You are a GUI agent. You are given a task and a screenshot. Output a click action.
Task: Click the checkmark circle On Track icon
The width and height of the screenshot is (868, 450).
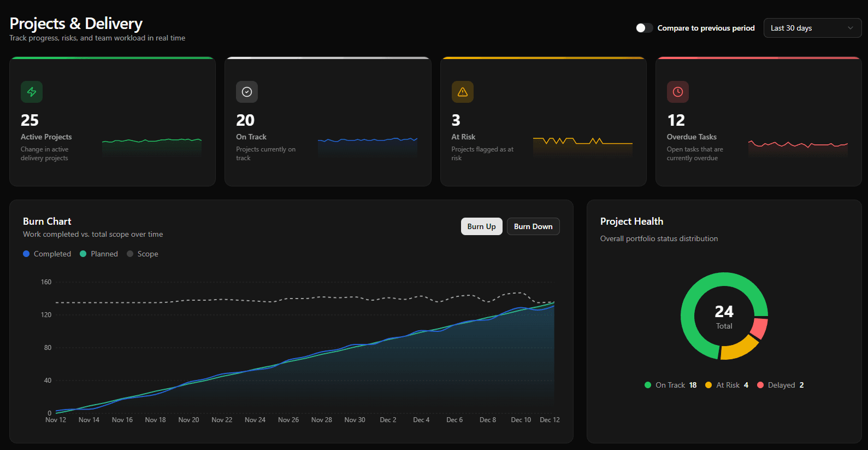247,92
